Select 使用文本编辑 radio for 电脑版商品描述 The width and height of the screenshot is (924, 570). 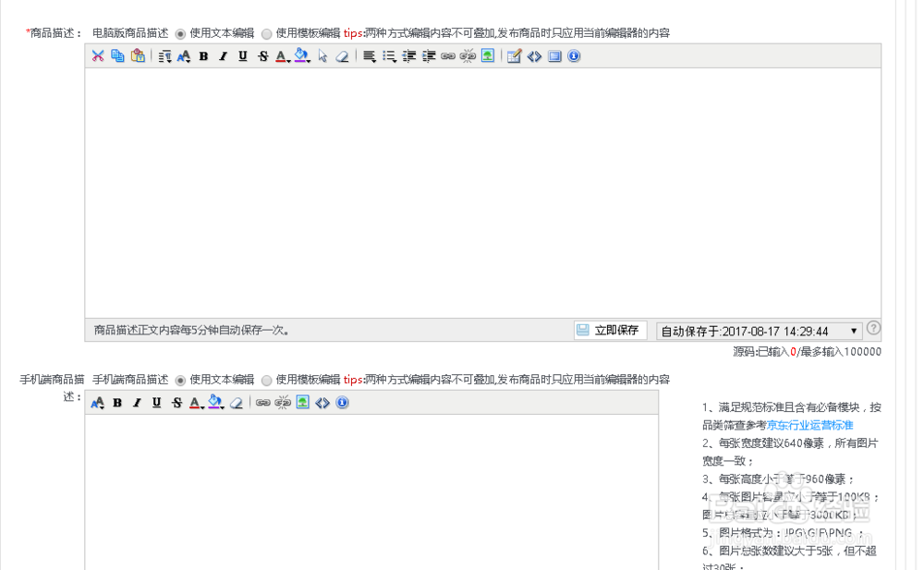180,33
